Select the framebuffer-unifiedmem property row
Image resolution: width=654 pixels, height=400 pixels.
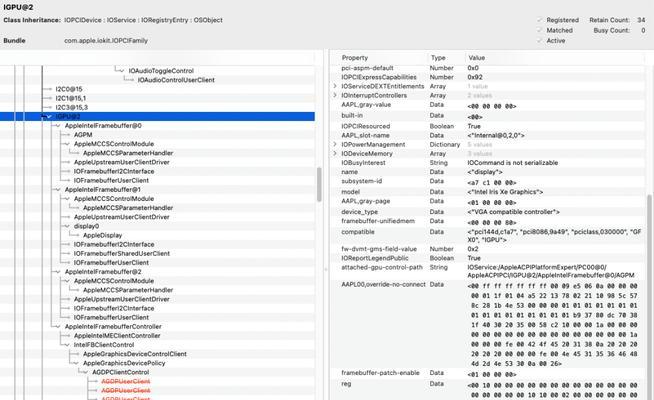coord(488,221)
